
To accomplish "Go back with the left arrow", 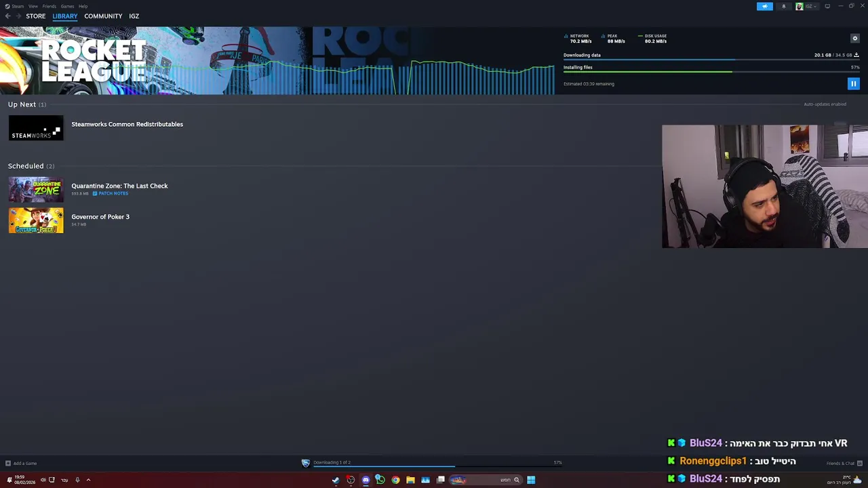I will coord(7,16).
